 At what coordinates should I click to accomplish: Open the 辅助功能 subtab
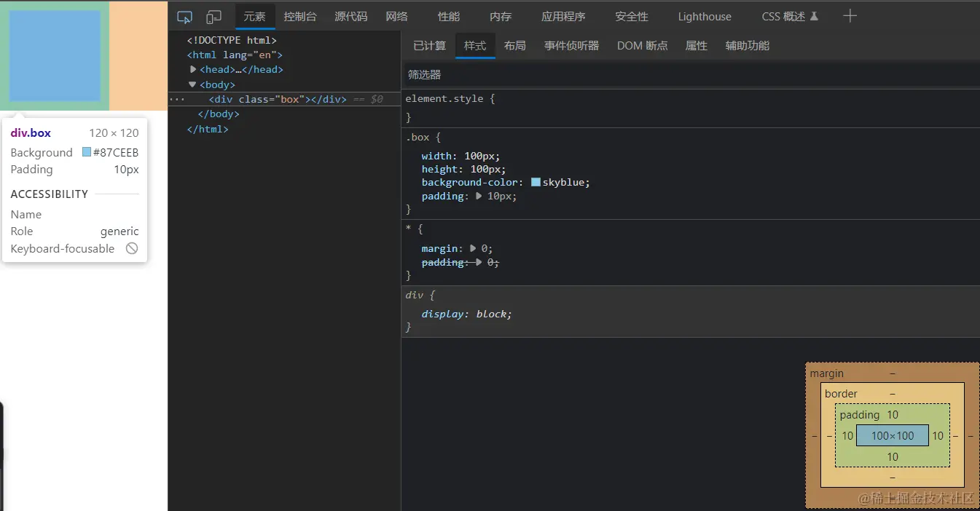(748, 45)
